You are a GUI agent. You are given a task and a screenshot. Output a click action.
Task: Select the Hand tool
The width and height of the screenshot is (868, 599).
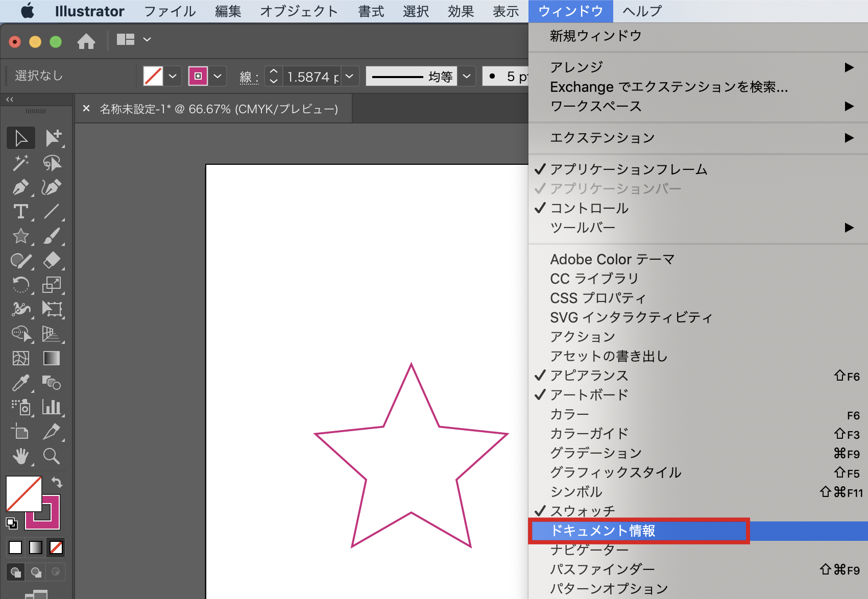[20, 456]
